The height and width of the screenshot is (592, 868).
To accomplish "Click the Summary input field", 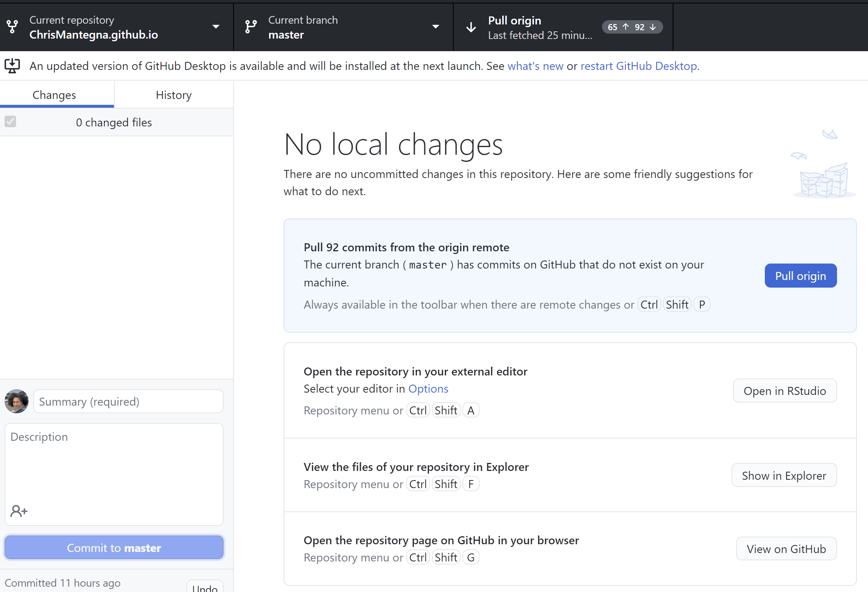I will tap(128, 401).
